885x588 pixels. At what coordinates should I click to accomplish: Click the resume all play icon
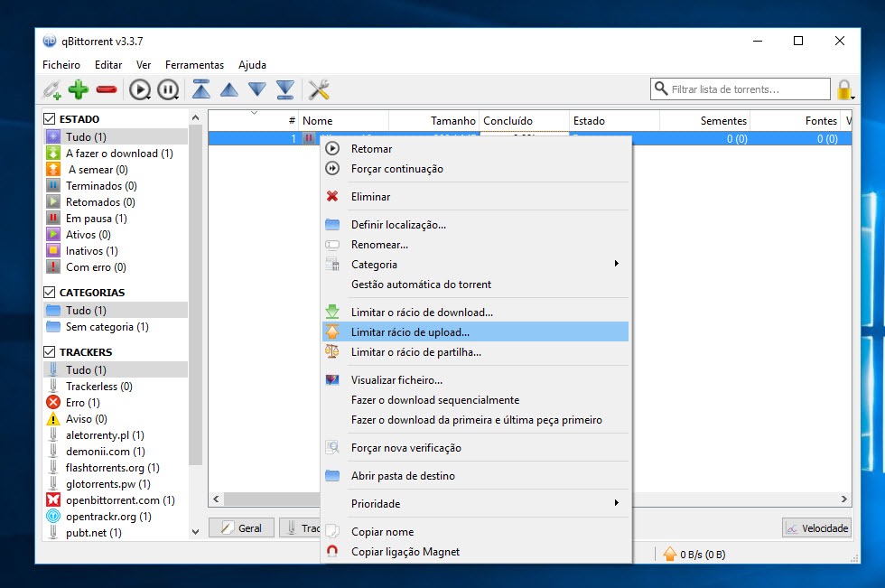tap(139, 89)
